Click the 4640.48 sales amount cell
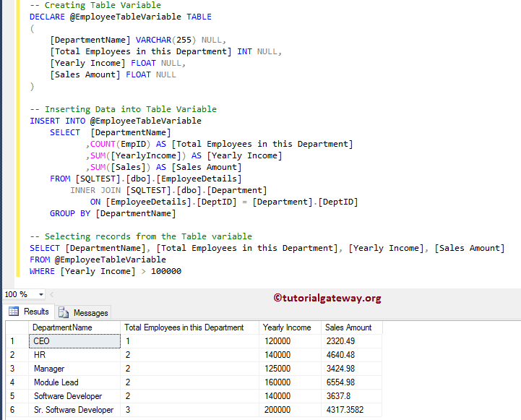Screen dimensions: 521x420 coord(351,355)
